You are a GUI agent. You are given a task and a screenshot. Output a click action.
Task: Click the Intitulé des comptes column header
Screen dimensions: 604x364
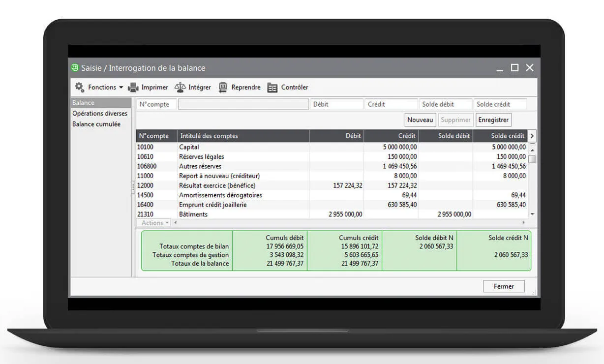coord(243,136)
